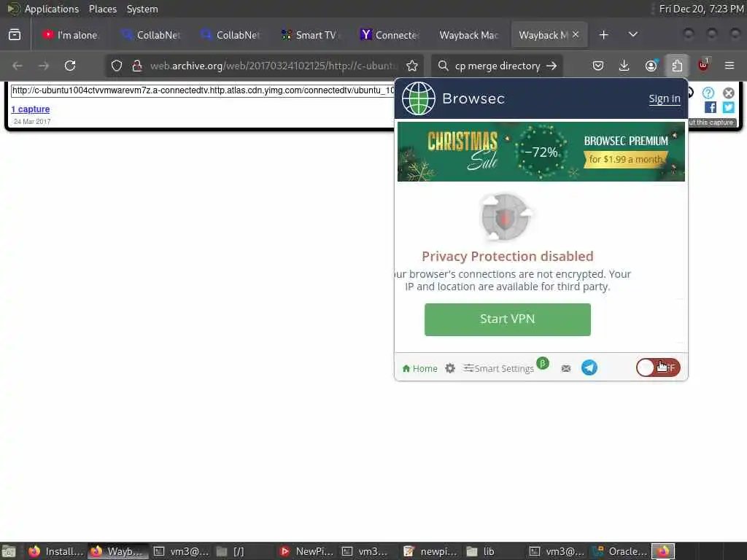Open the Places menu
Screen dimensions: 747x560
coord(102,9)
